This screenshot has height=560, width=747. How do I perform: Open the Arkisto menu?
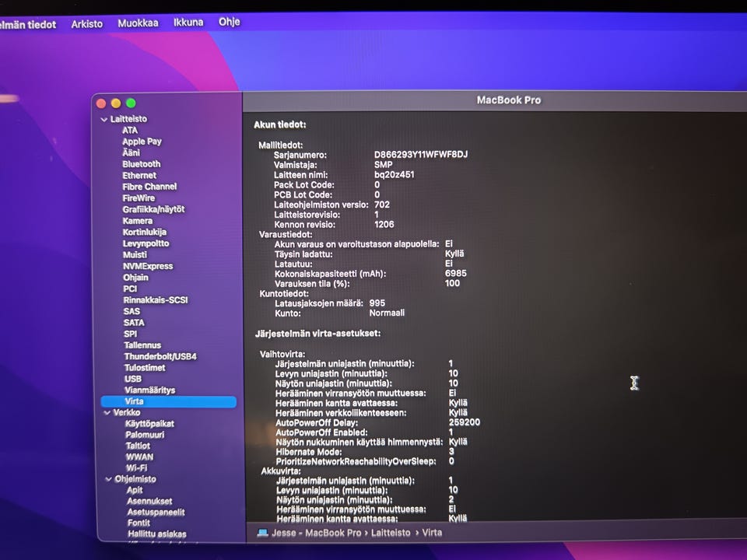coord(86,24)
